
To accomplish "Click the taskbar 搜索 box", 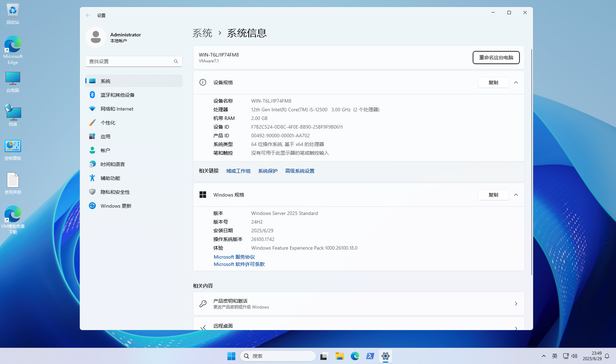I will click(278, 356).
